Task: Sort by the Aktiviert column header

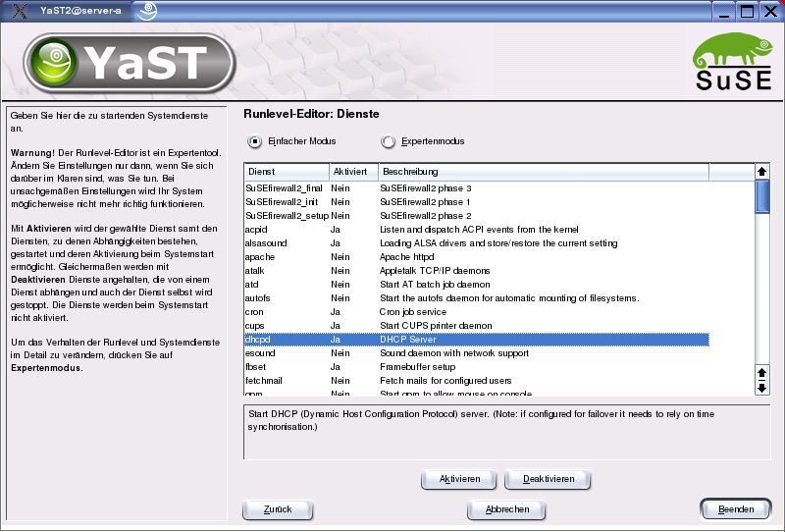Action: pyautogui.click(x=353, y=172)
